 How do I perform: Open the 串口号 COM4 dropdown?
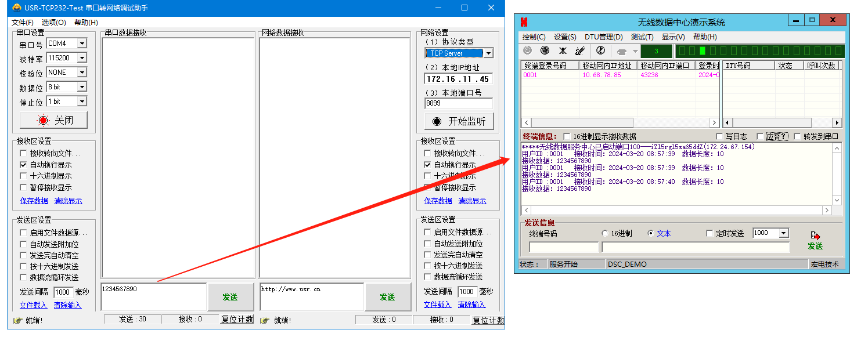82,44
